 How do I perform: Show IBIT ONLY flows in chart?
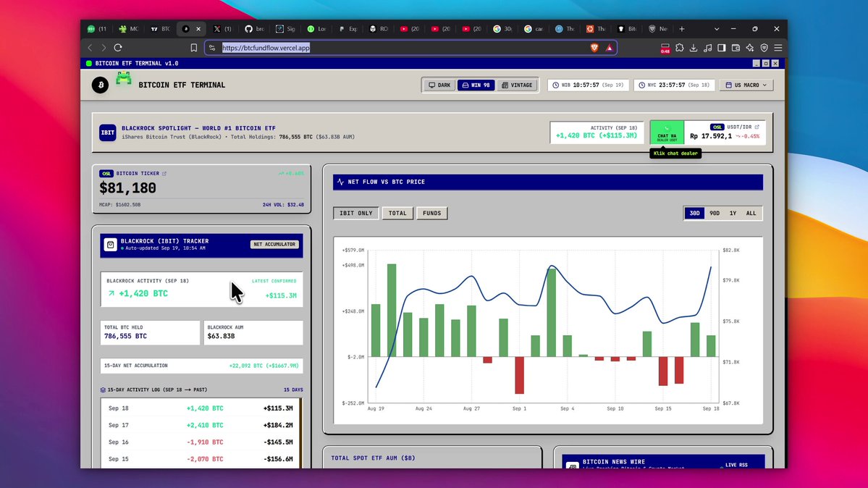(x=356, y=213)
